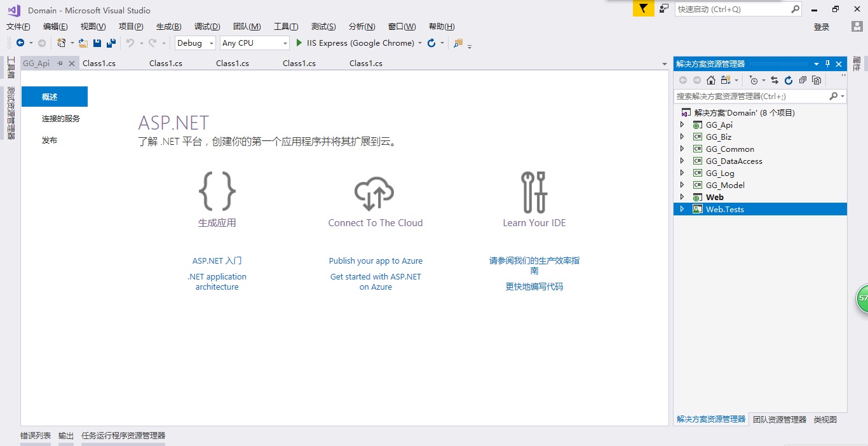The height and width of the screenshot is (446, 868).
Task: Click the switch views icon in Solution Explorer
Action: [x=726, y=80]
